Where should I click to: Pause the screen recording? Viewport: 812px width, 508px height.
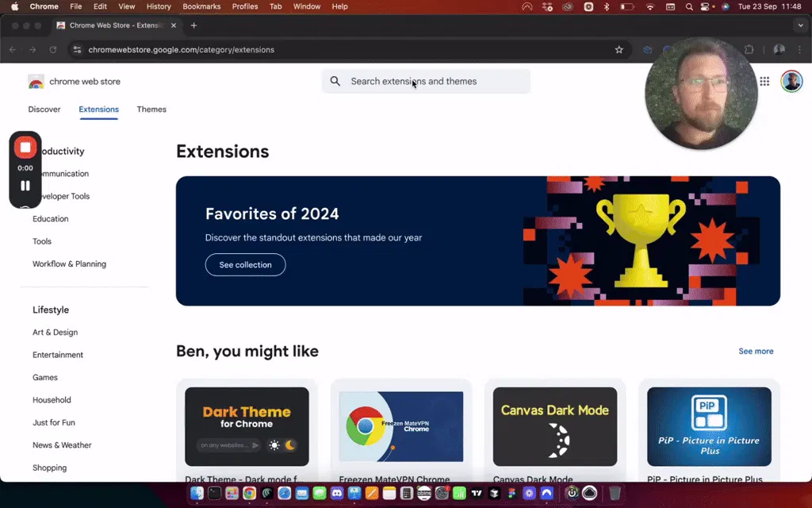(x=25, y=186)
